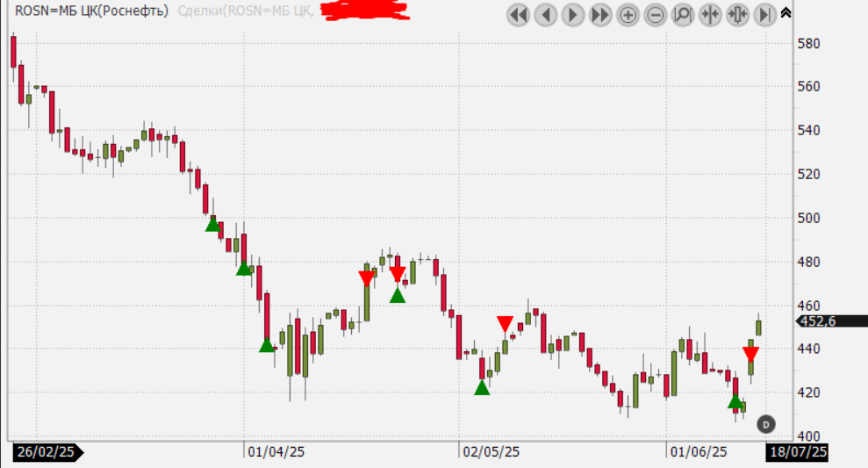Screen dimensions: 868x468
Task: Zoom in using the plus button
Action: pyautogui.click(x=628, y=15)
